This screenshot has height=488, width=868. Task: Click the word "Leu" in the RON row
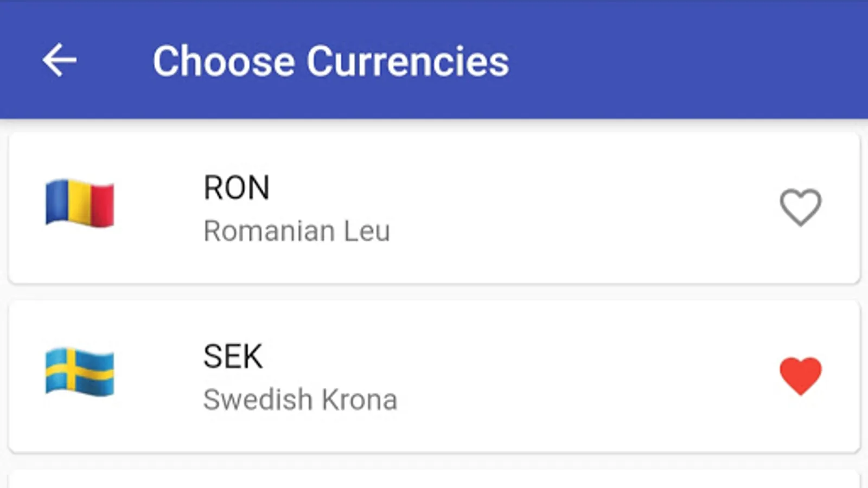click(x=367, y=231)
